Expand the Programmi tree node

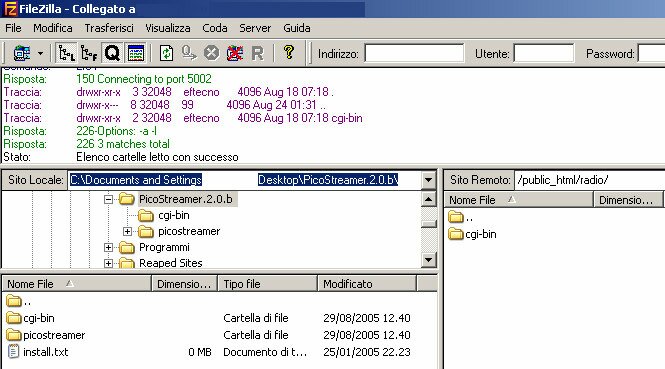[108, 247]
